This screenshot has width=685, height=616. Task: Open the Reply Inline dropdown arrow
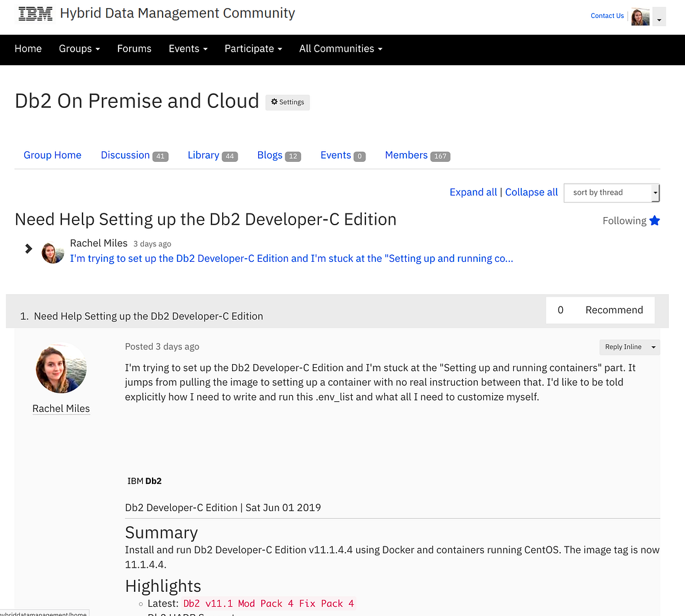coord(653,347)
